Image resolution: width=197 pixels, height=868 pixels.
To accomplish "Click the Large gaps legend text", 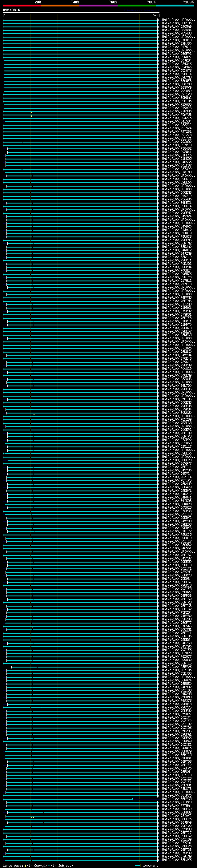I will (38, 866).
